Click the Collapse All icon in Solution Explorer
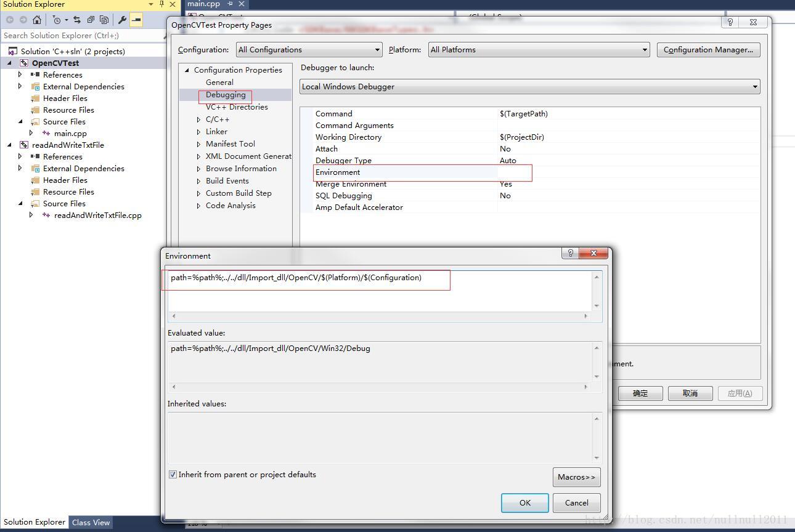Viewport: 795px width, 532px height. coord(91,20)
